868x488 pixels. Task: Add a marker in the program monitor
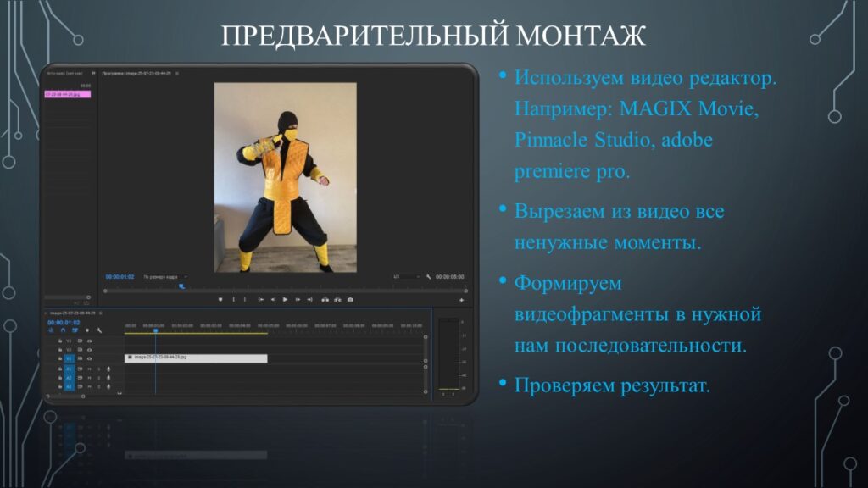point(220,299)
